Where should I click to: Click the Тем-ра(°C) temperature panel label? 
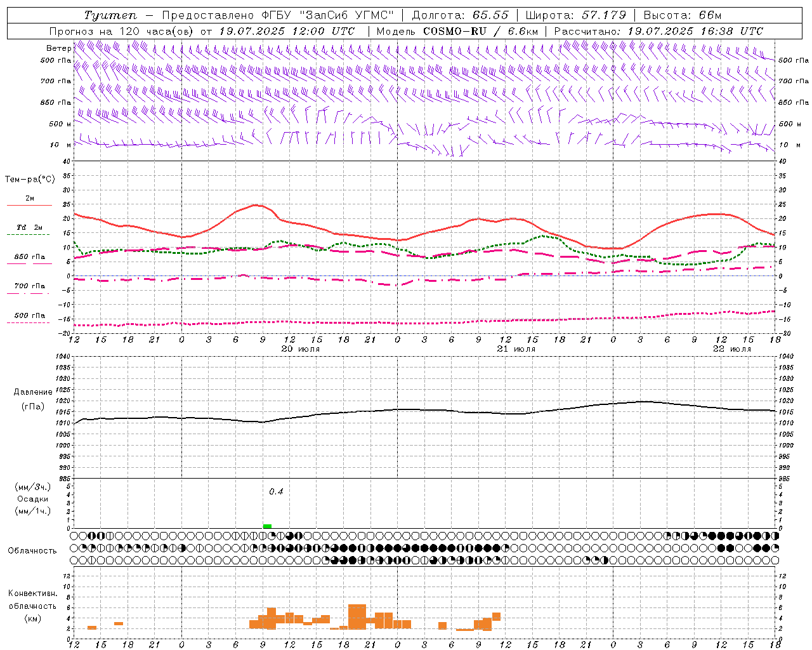(x=30, y=180)
